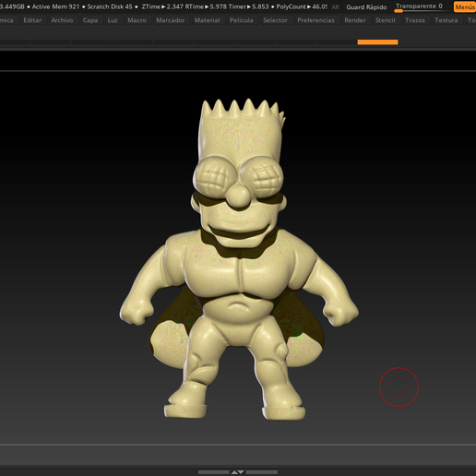Click the bottom tray divider arrows
The height and width of the screenshot is (476, 476).
point(238,472)
